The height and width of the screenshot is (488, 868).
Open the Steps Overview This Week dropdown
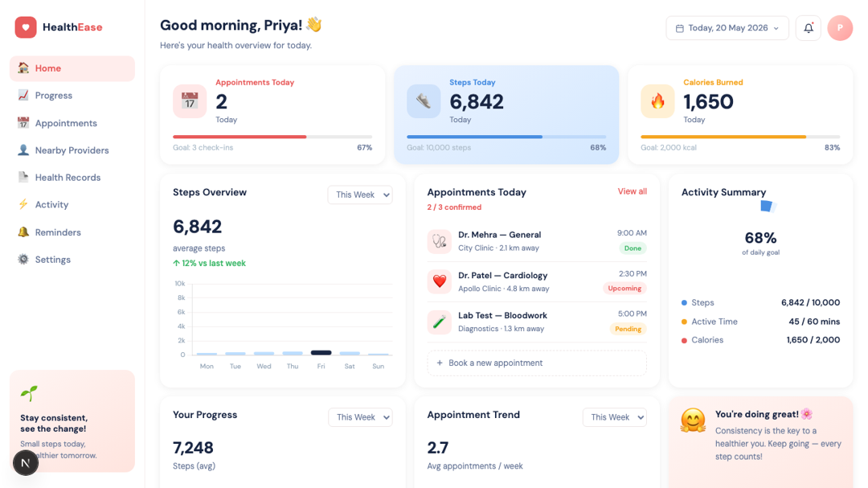click(360, 195)
